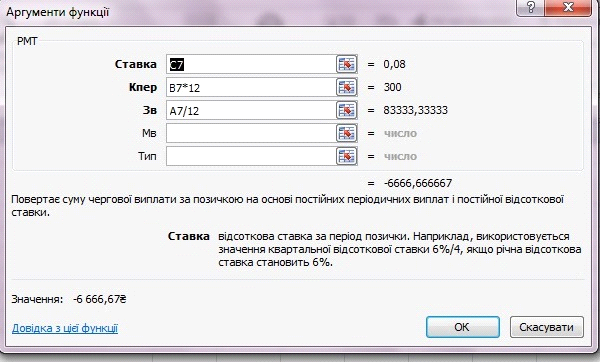Viewport: 600px width, 362px height.
Task: Click the result value -6666,666667
Action: click(418, 183)
